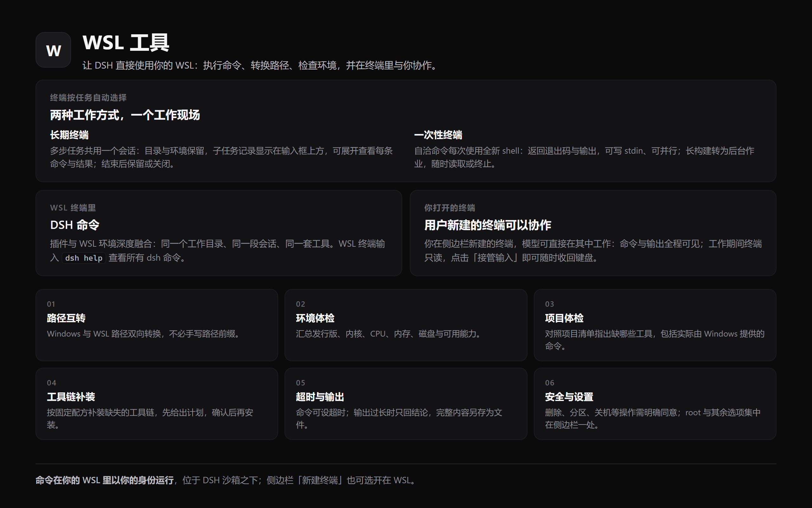The height and width of the screenshot is (508, 812).
Task: Click bold footer text '命令在你的 WSL 里以你的身份运行'
Action: coord(105,480)
